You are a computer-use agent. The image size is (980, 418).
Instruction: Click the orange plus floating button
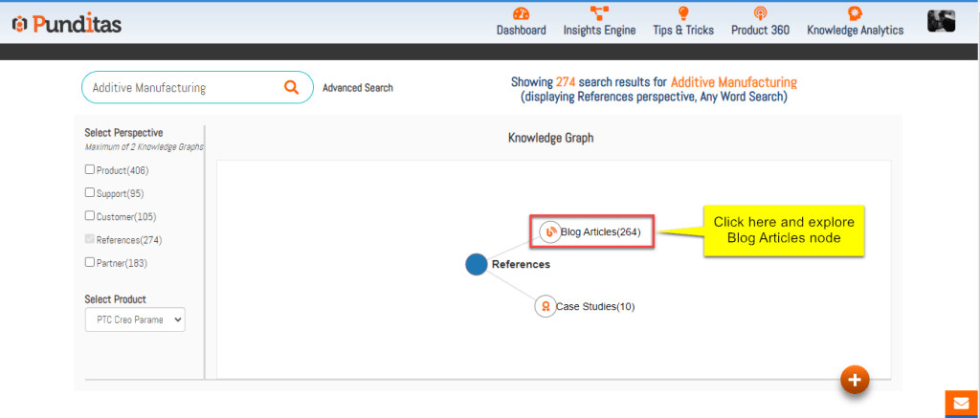pos(855,380)
